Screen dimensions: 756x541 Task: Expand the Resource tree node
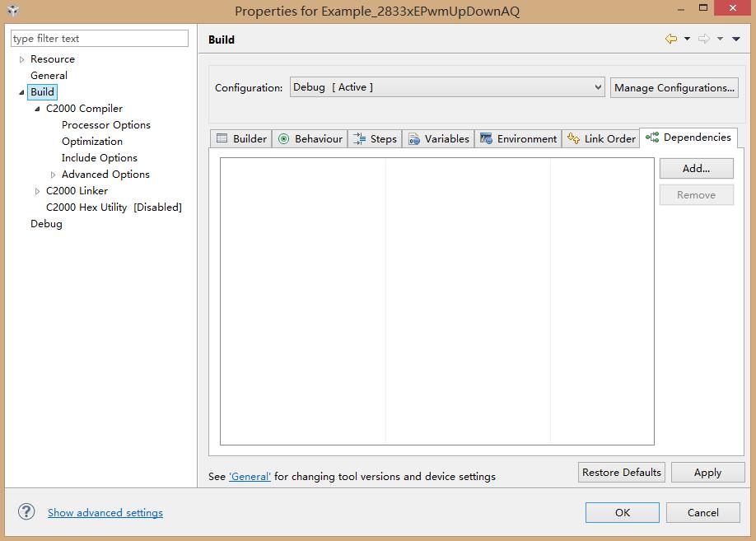point(21,59)
